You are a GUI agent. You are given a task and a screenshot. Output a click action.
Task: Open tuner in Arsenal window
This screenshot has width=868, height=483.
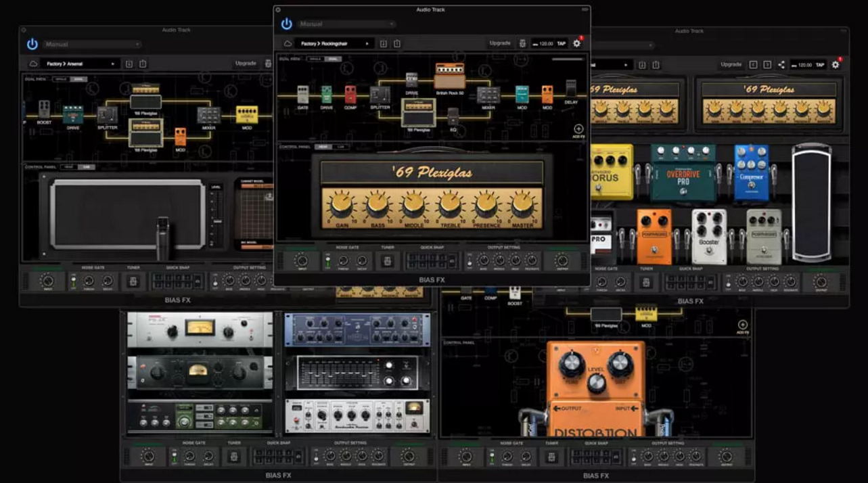(133, 281)
